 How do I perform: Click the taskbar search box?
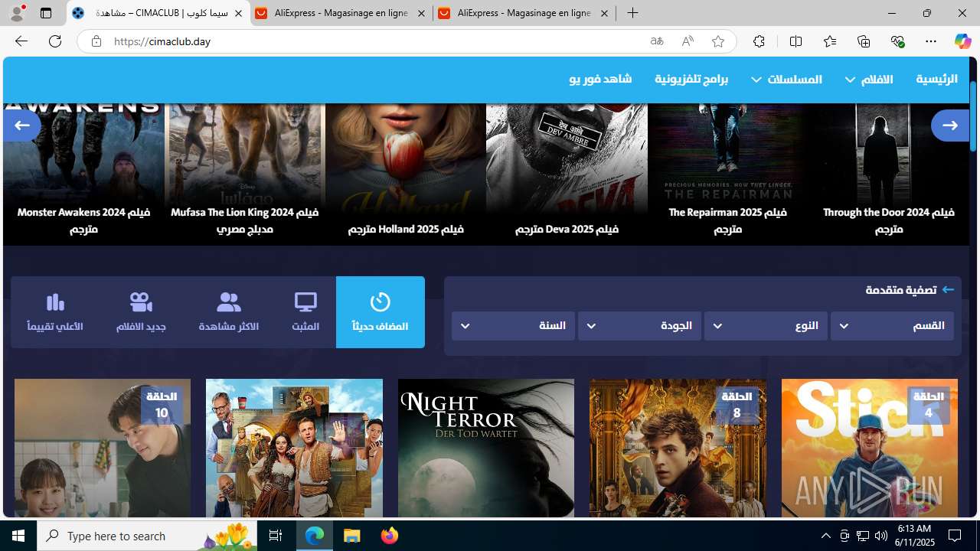[x=147, y=536]
